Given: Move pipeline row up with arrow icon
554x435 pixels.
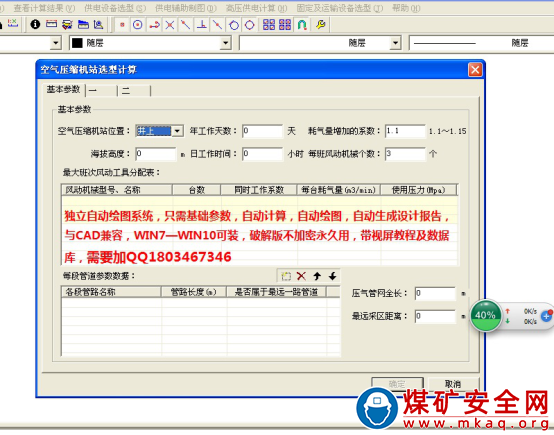Looking at the screenshot, I should [x=317, y=276].
